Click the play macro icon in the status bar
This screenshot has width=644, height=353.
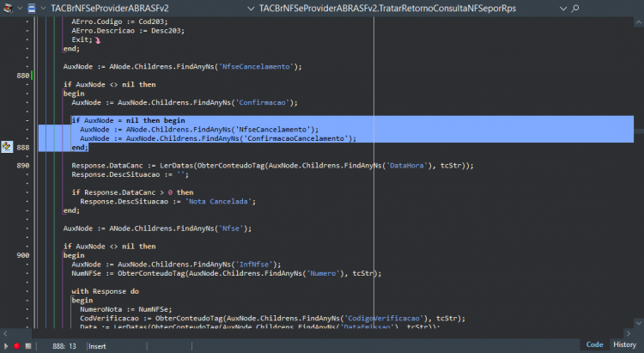(6, 346)
